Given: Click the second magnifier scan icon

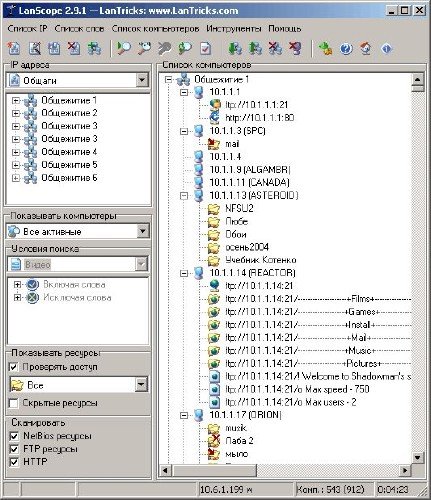Looking at the screenshot, I should click(144, 49).
